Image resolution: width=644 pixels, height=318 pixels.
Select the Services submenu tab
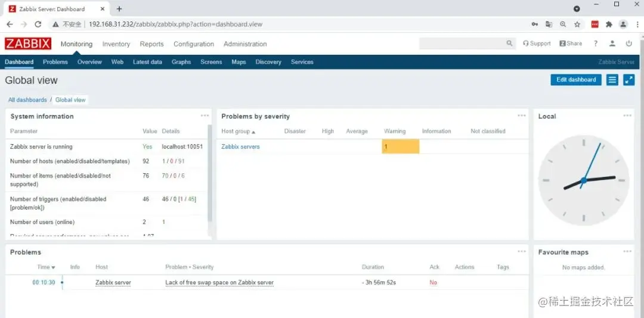coord(302,62)
